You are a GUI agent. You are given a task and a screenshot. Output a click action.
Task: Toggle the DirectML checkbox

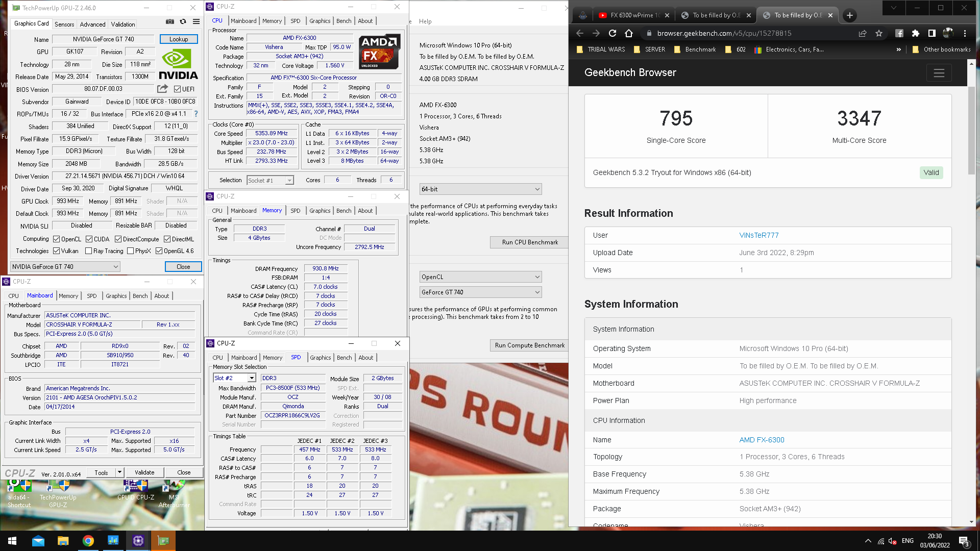click(x=167, y=239)
